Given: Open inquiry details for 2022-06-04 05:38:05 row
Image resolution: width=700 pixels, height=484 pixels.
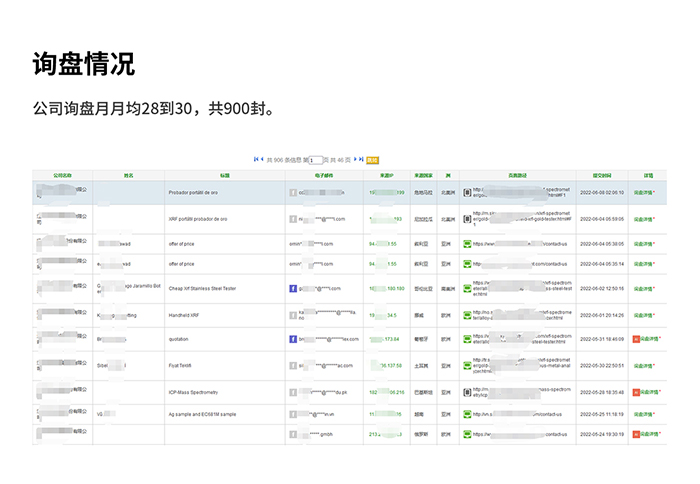Looking at the screenshot, I should [x=644, y=244].
